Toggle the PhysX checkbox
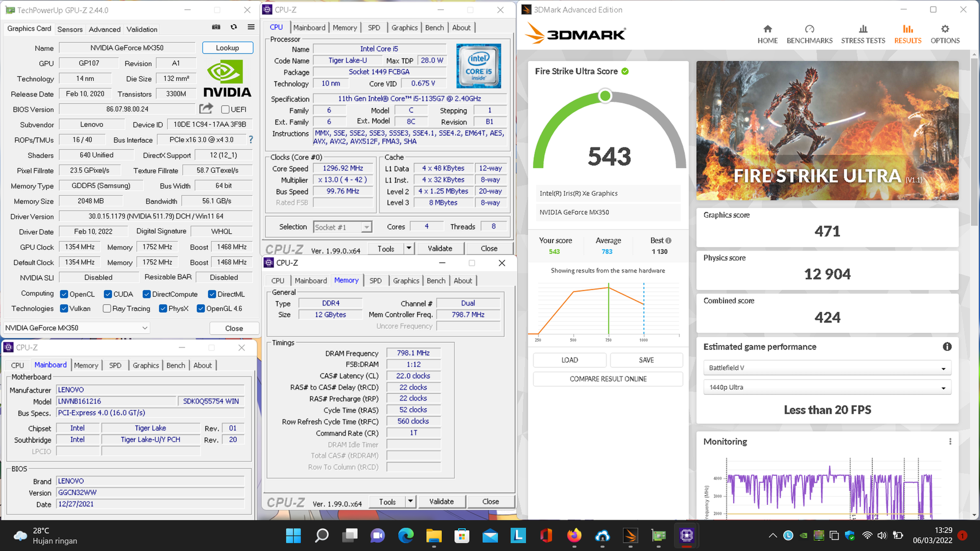Viewport: 980px width, 551px height. (163, 309)
